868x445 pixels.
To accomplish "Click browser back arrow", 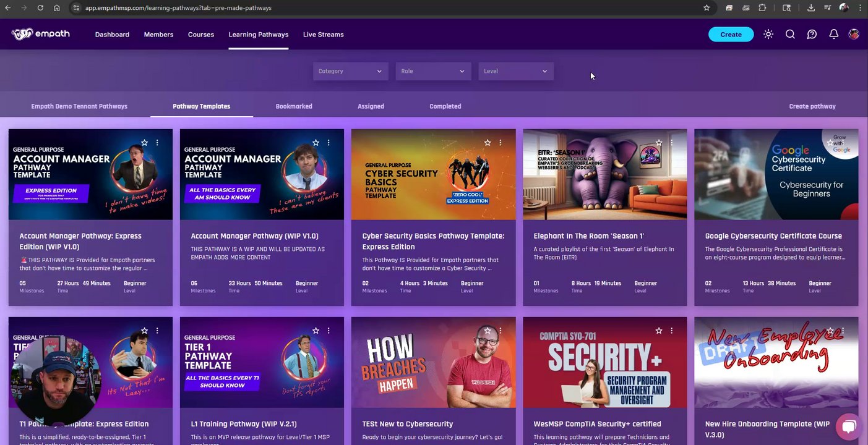I will coord(8,7).
